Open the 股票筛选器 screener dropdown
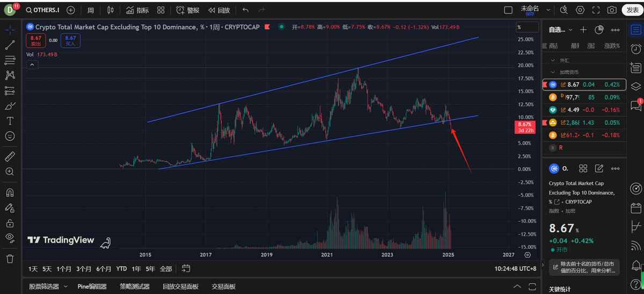This screenshot has height=294, width=644. pos(48,286)
